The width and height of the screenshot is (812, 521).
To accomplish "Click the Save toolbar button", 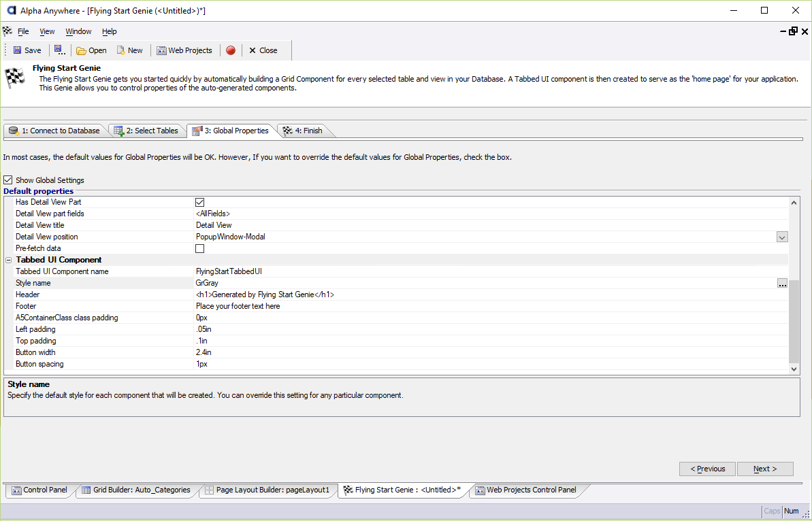I will pyautogui.click(x=27, y=50).
